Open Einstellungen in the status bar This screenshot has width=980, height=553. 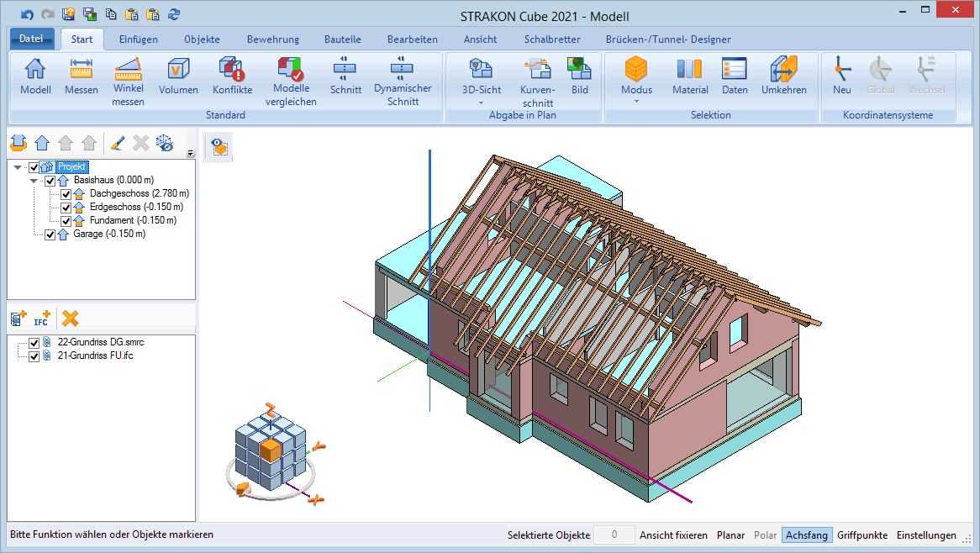pos(926,535)
